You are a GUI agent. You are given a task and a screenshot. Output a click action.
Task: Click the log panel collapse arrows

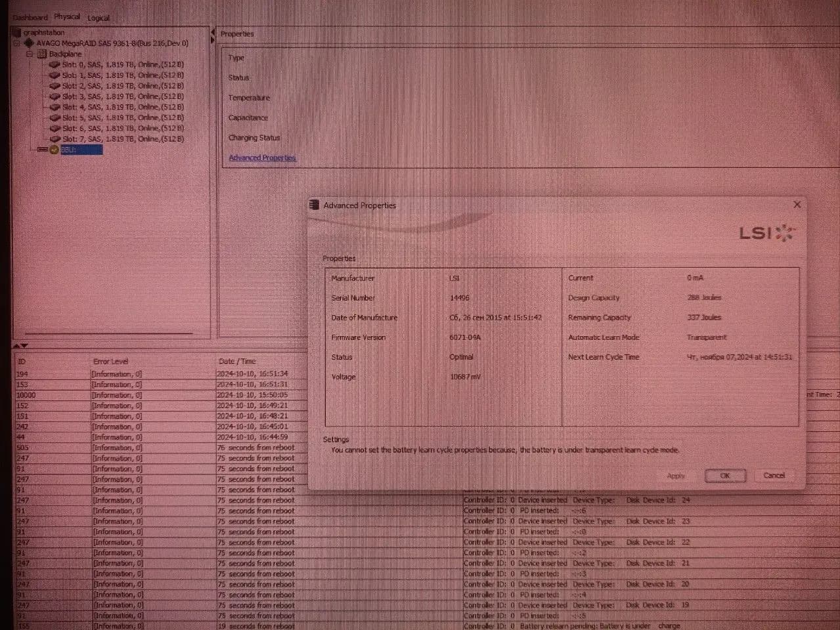coord(21,345)
